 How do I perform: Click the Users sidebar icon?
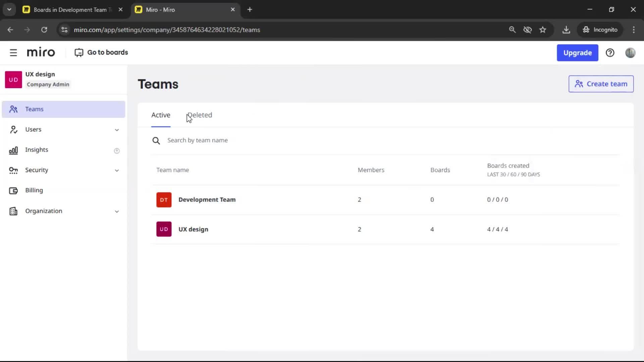pyautogui.click(x=13, y=130)
